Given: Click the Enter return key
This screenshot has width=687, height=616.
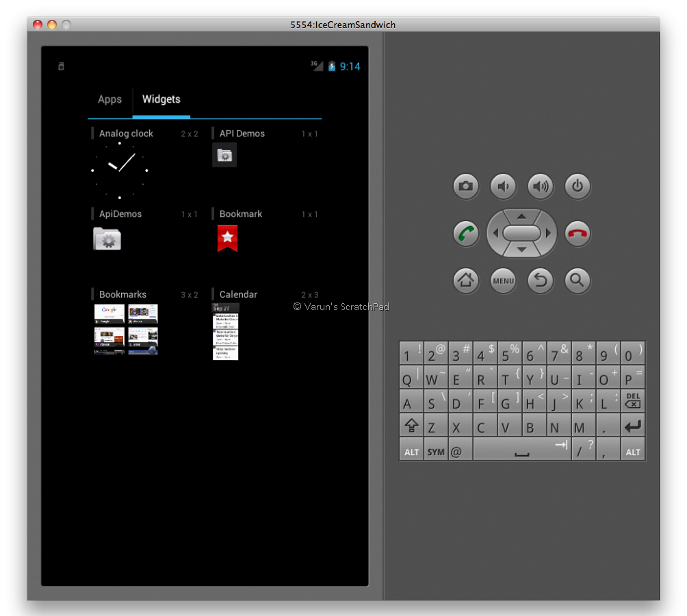Looking at the screenshot, I should 633,425.
